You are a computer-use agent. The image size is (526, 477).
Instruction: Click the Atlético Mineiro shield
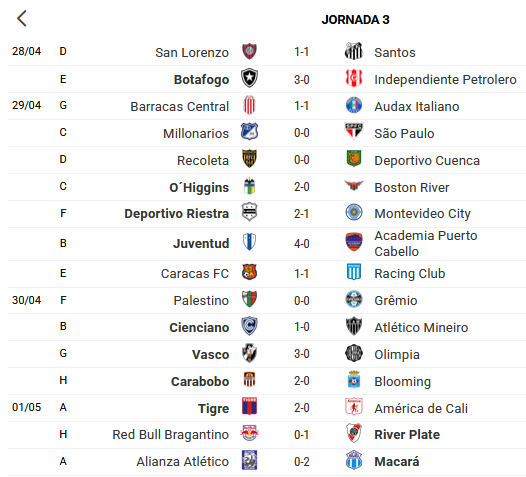pos(354,326)
